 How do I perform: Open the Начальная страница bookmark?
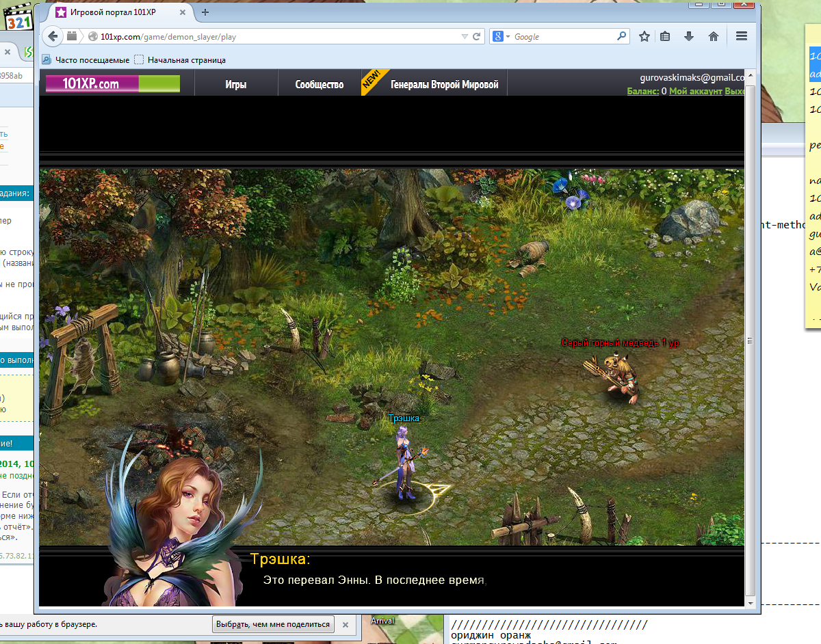[x=180, y=60]
